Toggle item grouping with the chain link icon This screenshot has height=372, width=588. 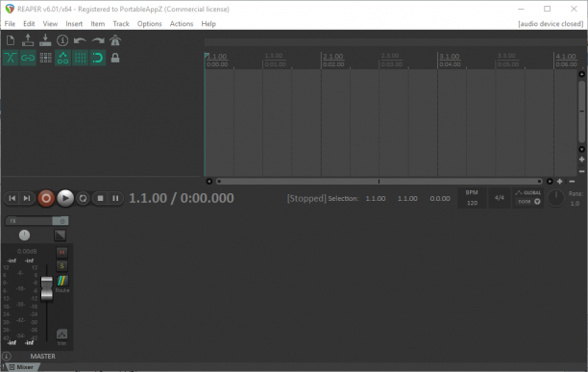(x=28, y=58)
